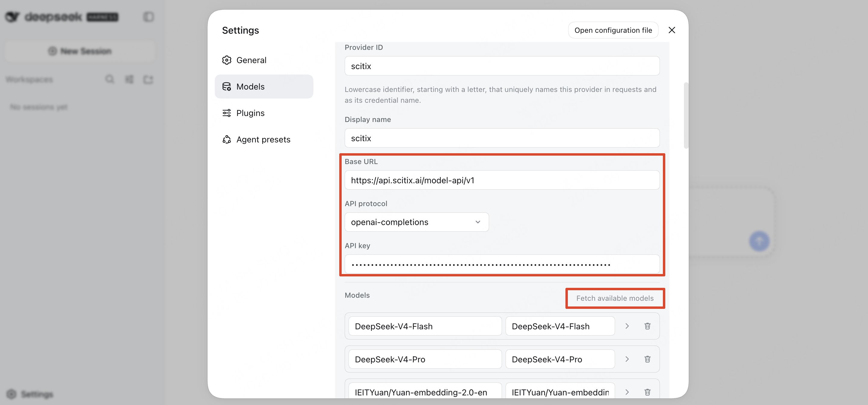Image resolution: width=868 pixels, height=405 pixels.
Task: Expand the DeepSeek-V4-Pro model row
Action: 627,359
